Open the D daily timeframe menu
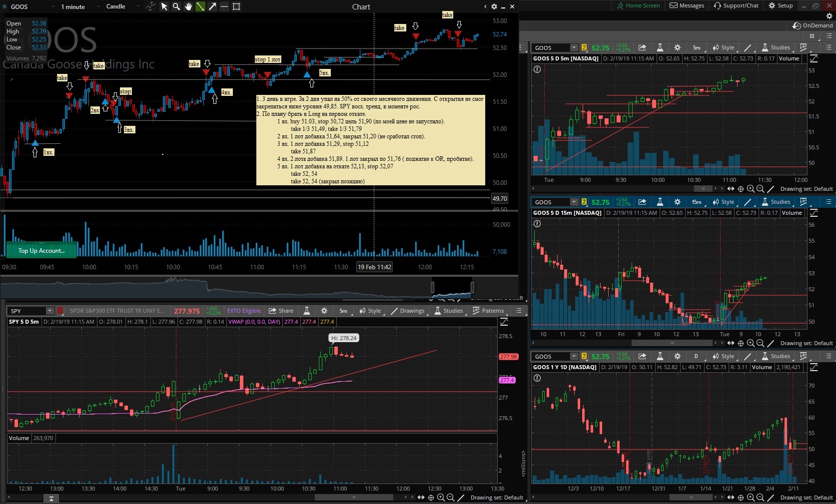The width and height of the screenshot is (836, 504). tap(697, 356)
